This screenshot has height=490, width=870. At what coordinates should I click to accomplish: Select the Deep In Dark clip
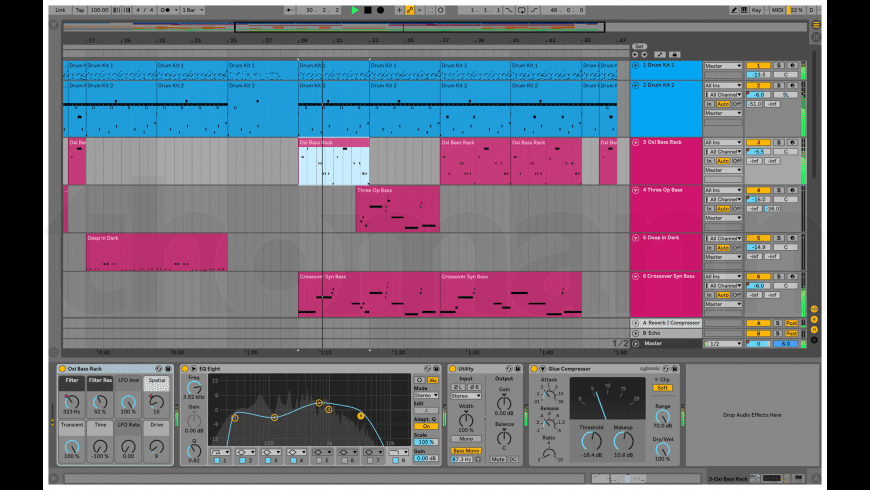(156, 252)
